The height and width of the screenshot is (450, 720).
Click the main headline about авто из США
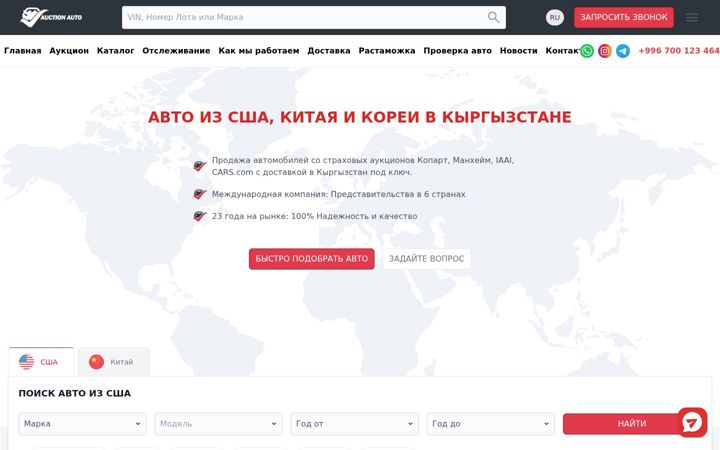pos(360,117)
